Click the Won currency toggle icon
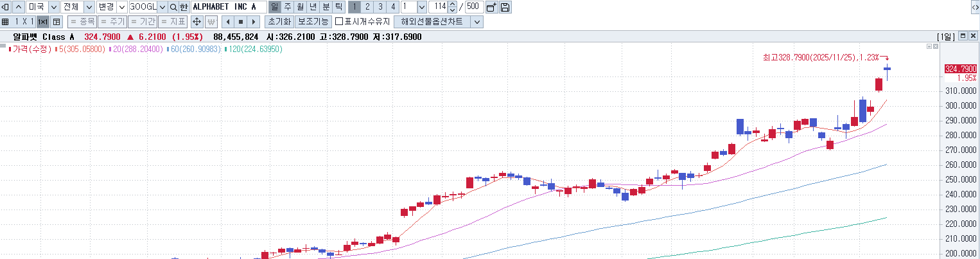The width and height of the screenshot is (980, 259). click(x=211, y=22)
